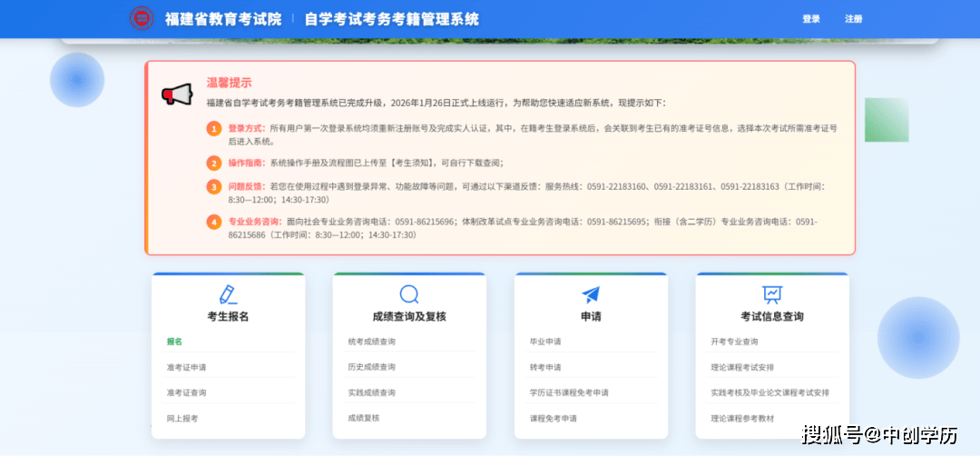
Task: Open 开考专业查询 link
Action: (x=734, y=342)
